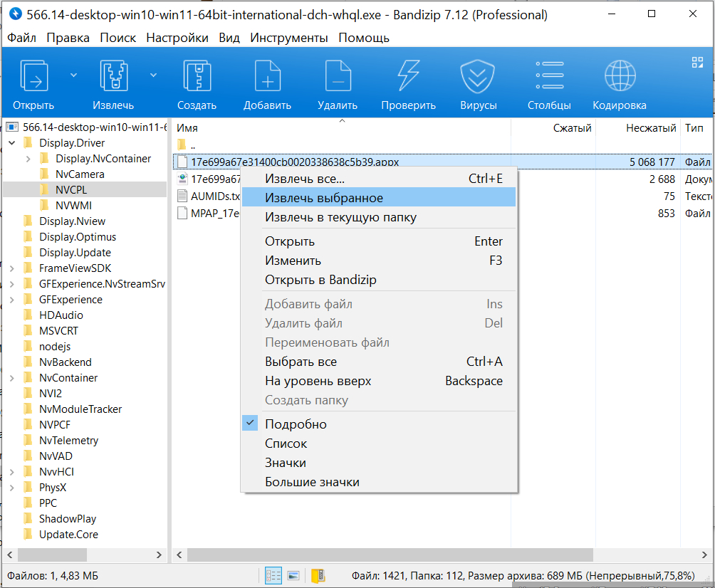Click the 5 068 177 size value
Image resolution: width=715 pixels, height=588 pixels.
click(x=652, y=162)
